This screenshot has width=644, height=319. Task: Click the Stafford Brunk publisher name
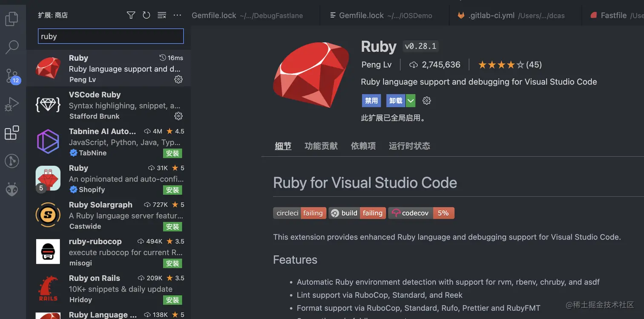95,116
